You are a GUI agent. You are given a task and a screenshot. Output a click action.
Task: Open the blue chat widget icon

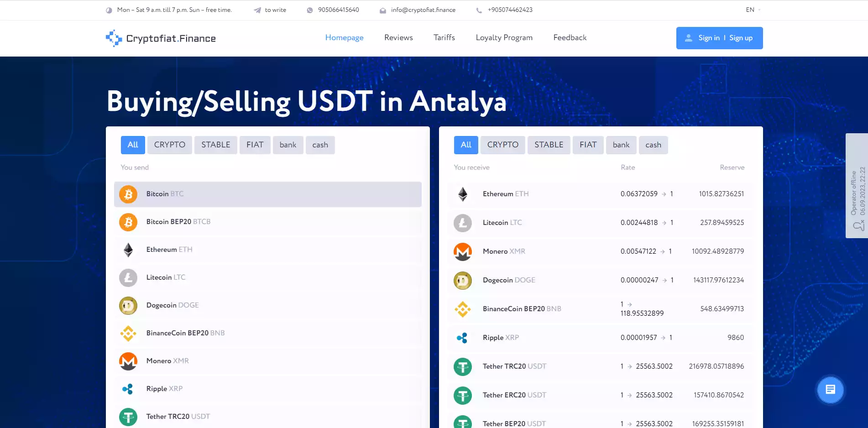(830, 390)
